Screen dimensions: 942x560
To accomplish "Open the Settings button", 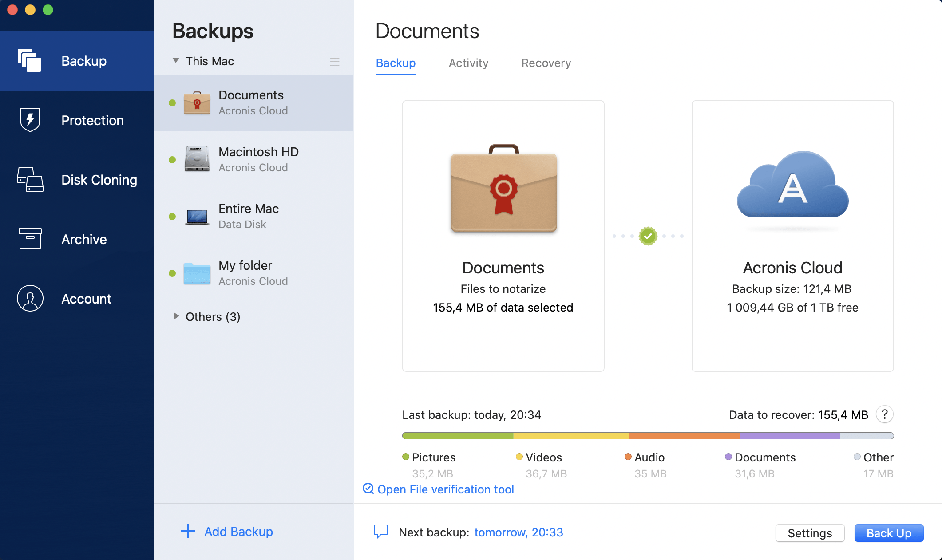I will (x=809, y=533).
